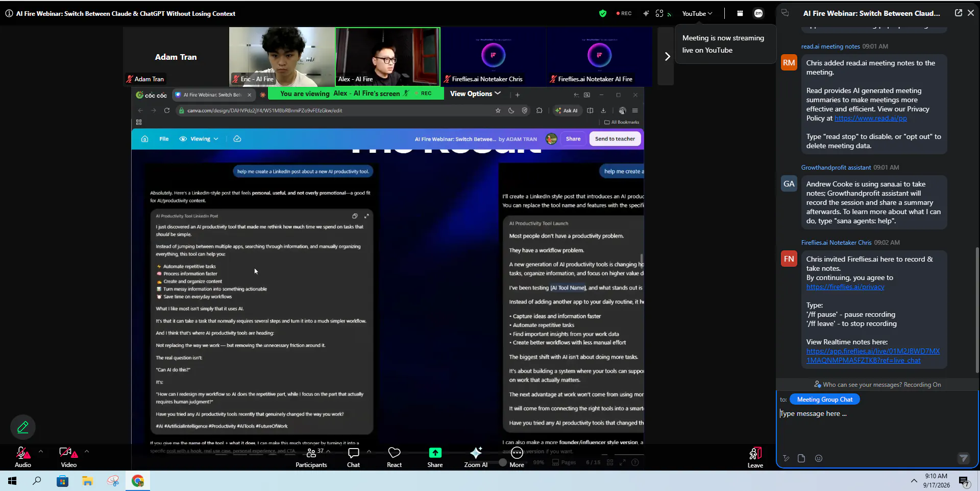
Task: Open the Fireflies realtime notes link
Action: click(x=873, y=356)
